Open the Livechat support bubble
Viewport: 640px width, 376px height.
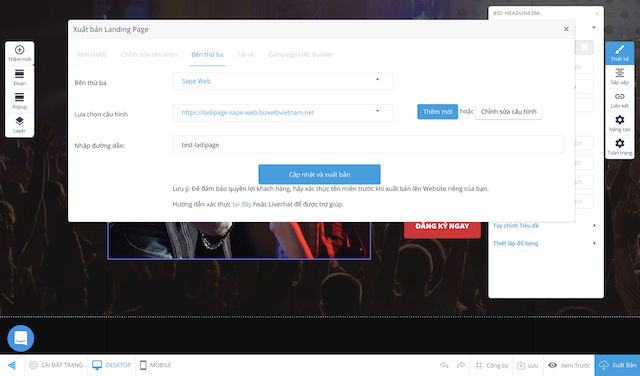click(x=20, y=338)
